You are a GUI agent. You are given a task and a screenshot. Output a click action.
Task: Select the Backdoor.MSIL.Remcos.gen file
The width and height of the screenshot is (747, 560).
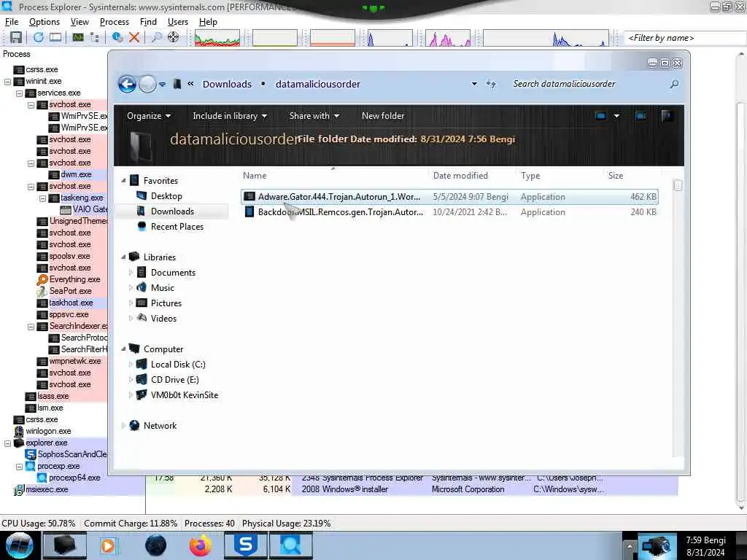pos(449,212)
